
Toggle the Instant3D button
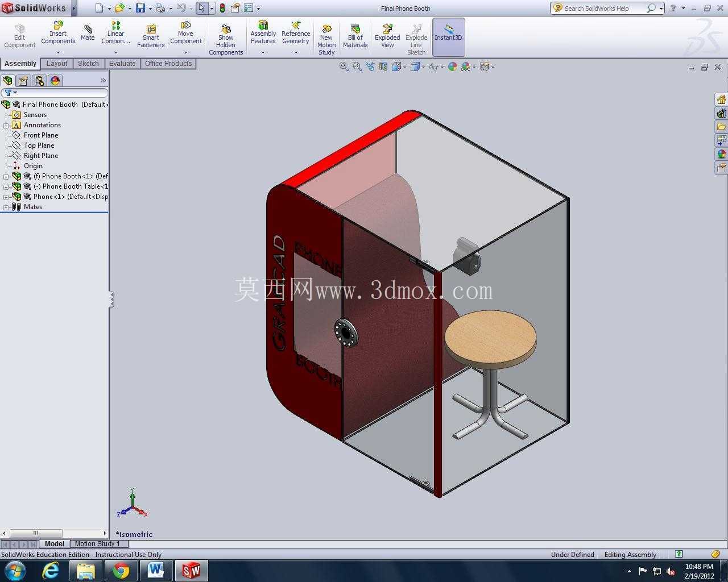click(449, 37)
